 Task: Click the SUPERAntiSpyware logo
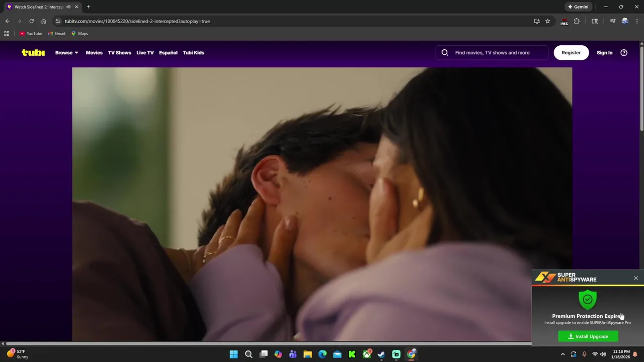[x=566, y=278]
